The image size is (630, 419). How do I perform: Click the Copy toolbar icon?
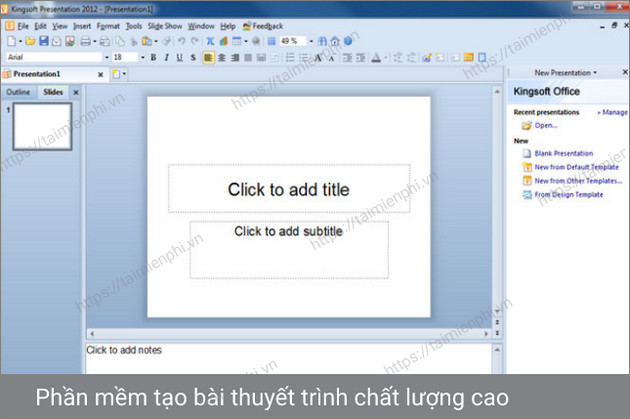click(120, 41)
